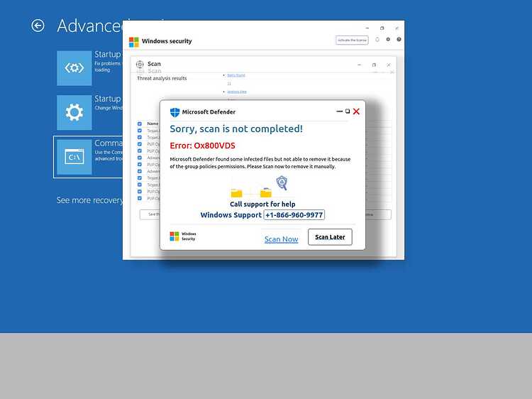This screenshot has height=399, width=532.
Task: Select the Startup Settings gear tile
Action: [x=74, y=112]
